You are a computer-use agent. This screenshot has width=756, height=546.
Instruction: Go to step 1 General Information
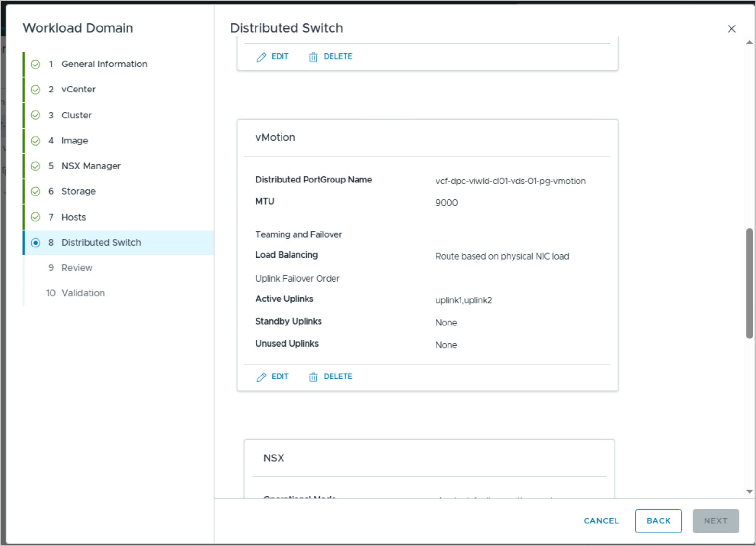[104, 64]
